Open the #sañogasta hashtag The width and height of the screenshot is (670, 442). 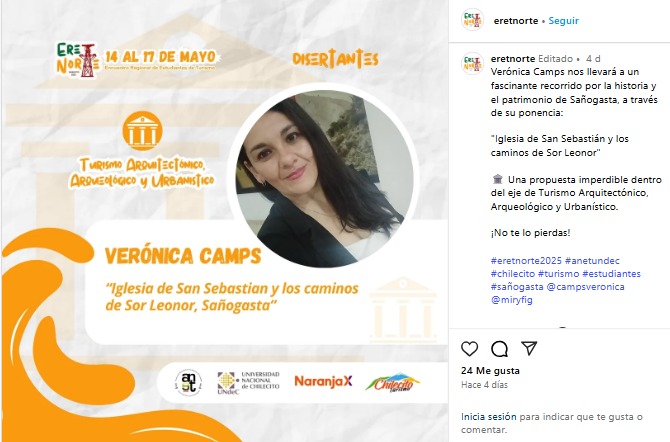(x=517, y=287)
